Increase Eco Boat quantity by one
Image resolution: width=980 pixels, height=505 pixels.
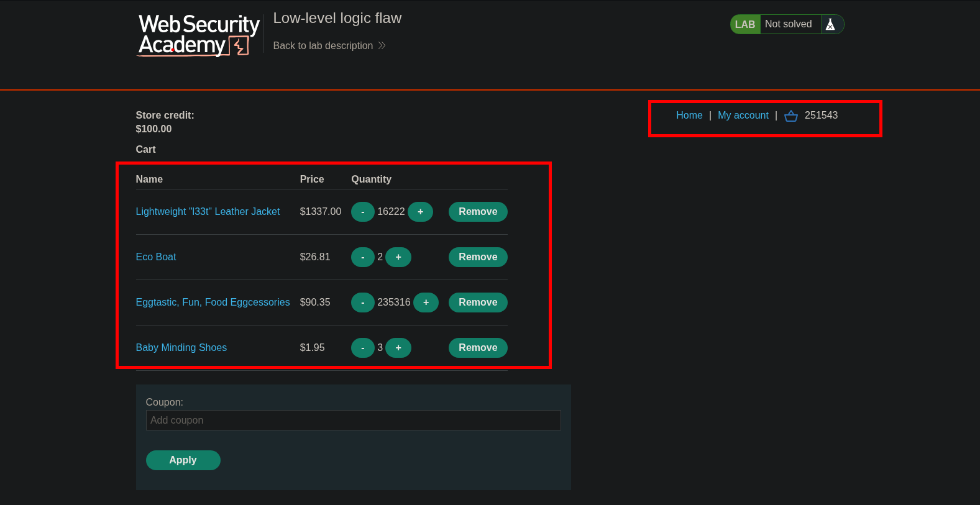[x=398, y=257]
